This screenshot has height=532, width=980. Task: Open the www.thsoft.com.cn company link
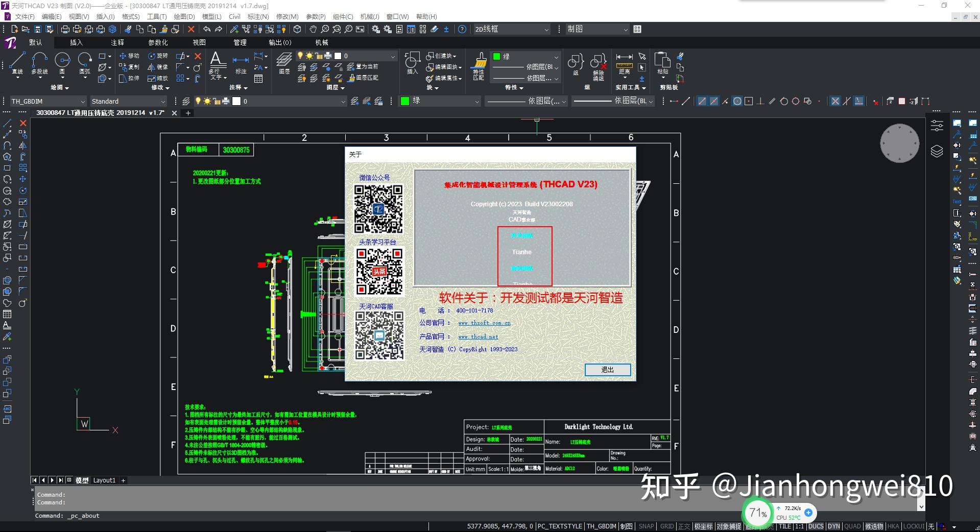[x=484, y=323]
